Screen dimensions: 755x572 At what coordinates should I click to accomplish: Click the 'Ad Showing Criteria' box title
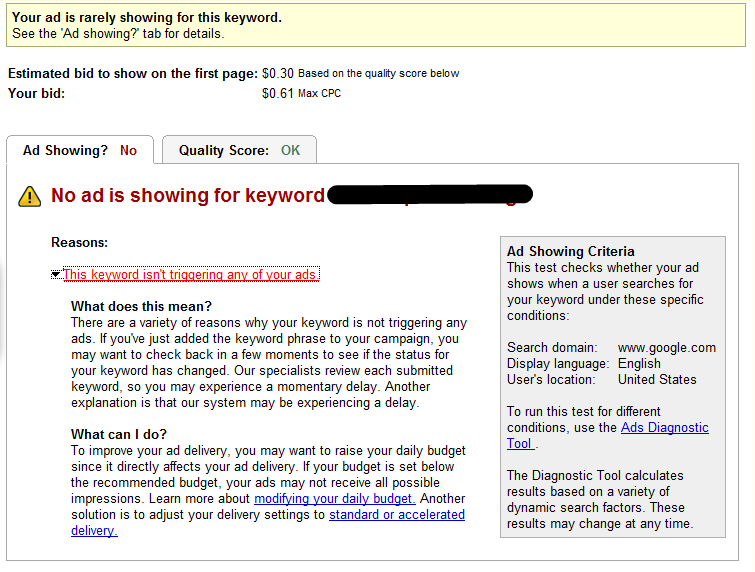[x=570, y=252]
